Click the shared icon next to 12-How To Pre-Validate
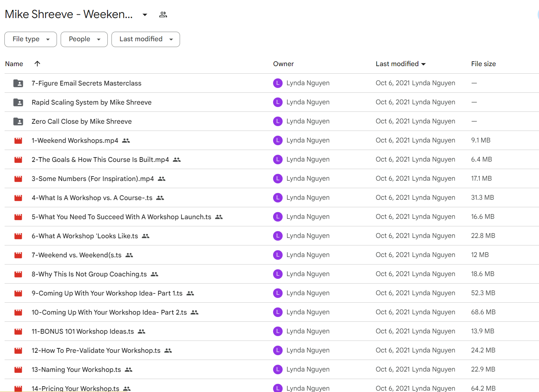 [168, 350]
